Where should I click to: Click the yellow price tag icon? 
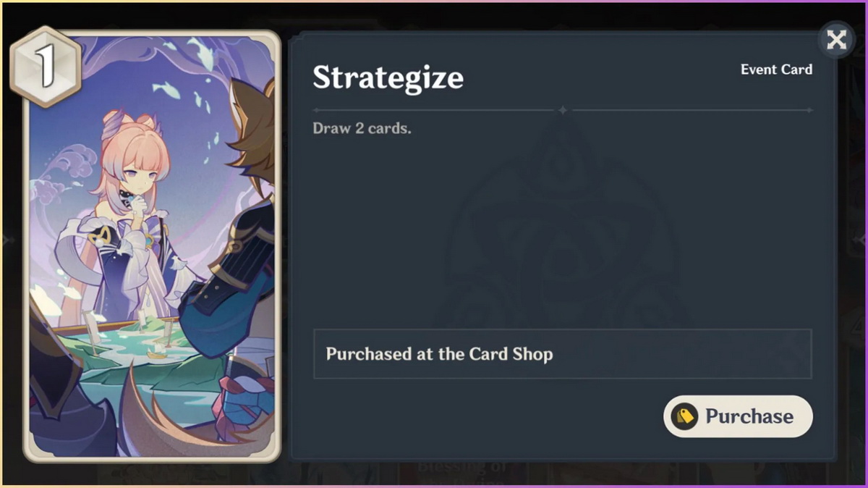coord(684,416)
